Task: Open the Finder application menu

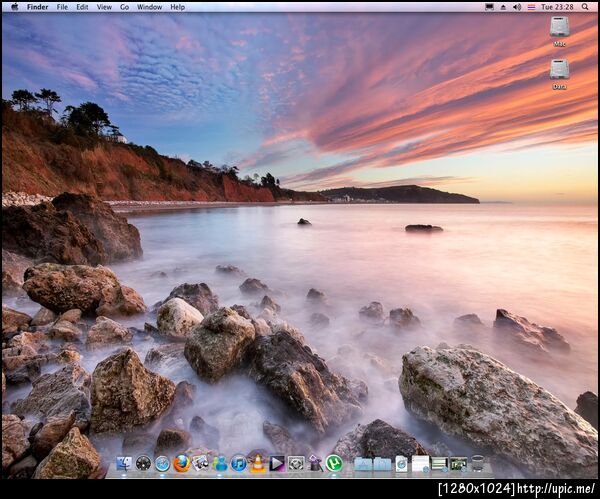Action: pos(38,7)
